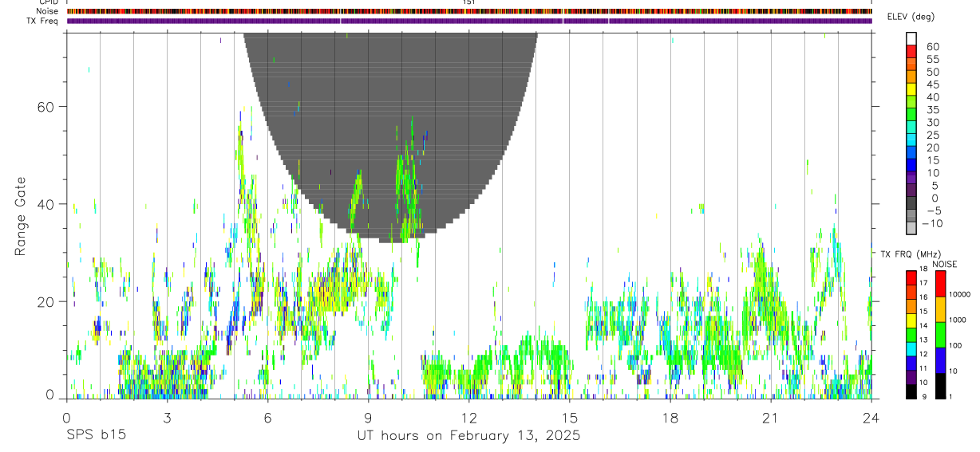Screen dimensions: 980x452
Task: Click the "55" value on ELEV colorbar
Action: (932, 59)
